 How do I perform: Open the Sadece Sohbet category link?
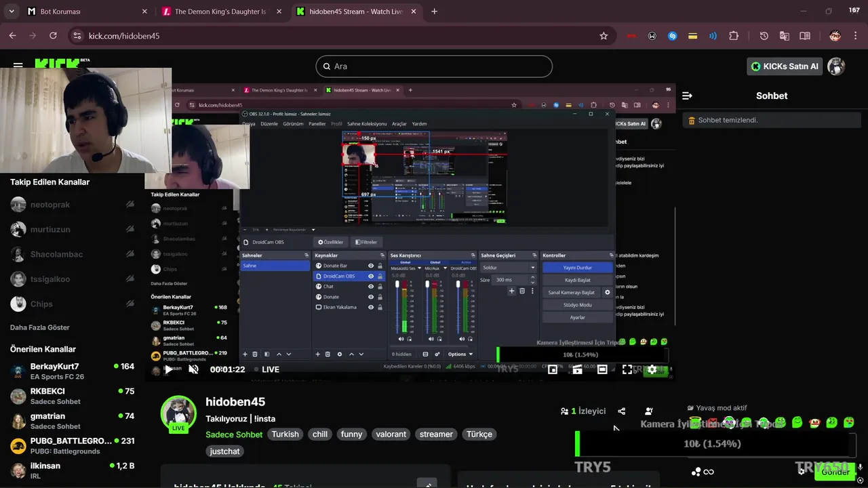point(234,434)
